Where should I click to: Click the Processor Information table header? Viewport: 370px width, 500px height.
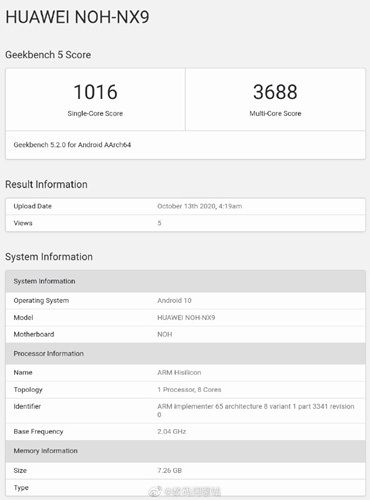point(185,353)
